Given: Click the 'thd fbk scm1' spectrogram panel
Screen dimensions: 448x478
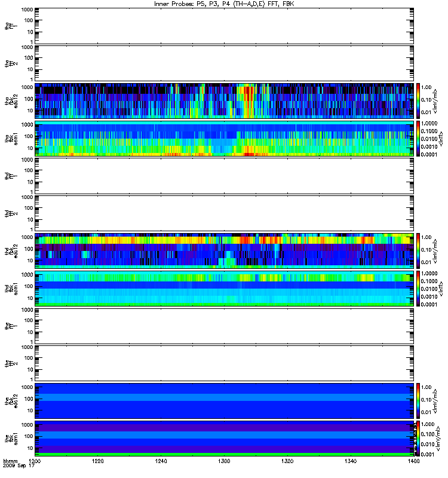Looking at the screenshot, I should tap(225, 289).
